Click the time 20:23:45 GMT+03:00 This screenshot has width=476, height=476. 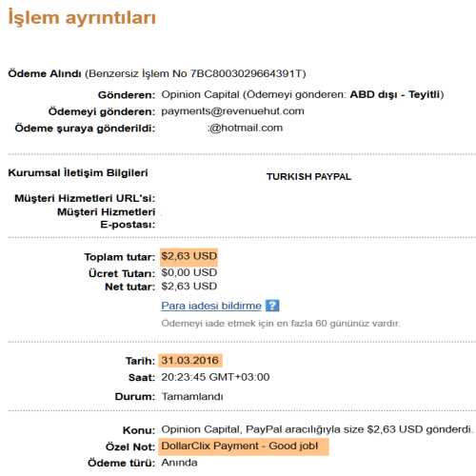[x=215, y=377]
